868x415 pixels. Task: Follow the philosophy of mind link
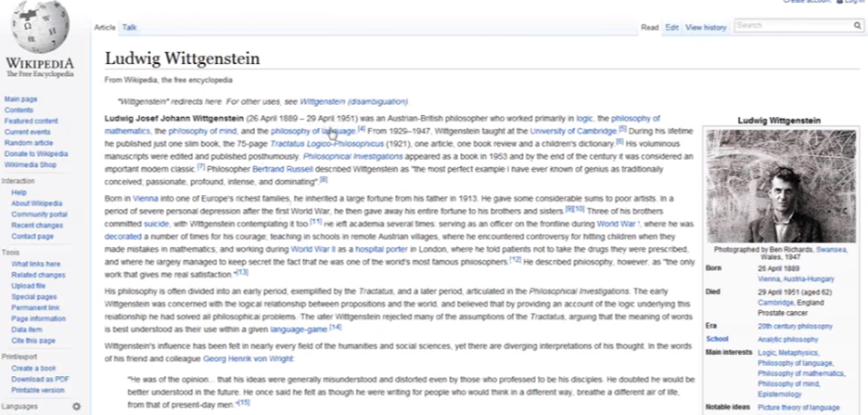202,131
